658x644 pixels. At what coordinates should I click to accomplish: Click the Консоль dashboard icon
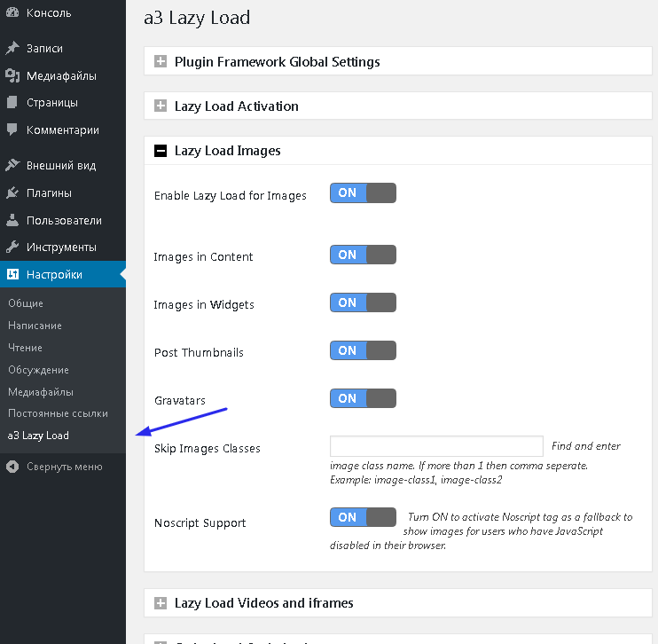click(x=12, y=12)
